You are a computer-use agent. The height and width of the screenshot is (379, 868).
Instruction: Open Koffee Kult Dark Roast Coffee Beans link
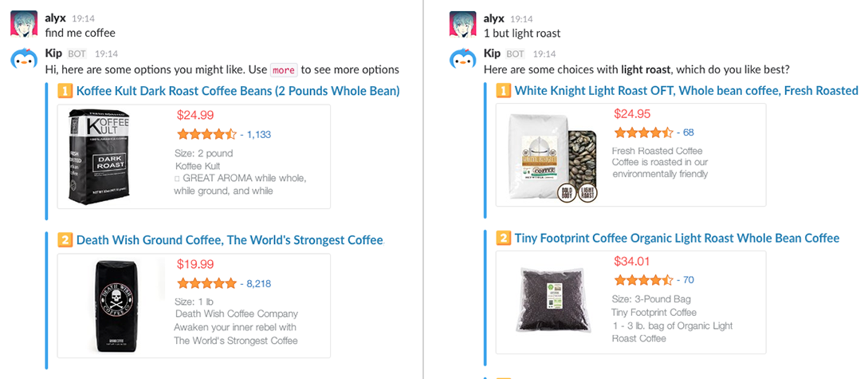238,91
